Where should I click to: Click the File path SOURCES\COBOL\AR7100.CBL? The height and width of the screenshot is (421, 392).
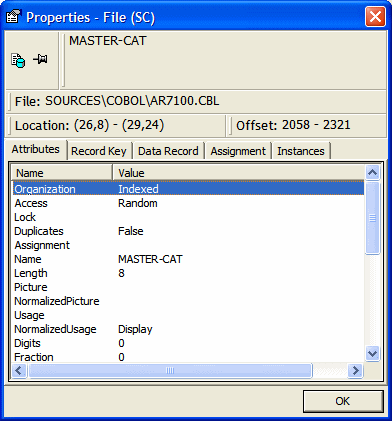[x=132, y=101]
